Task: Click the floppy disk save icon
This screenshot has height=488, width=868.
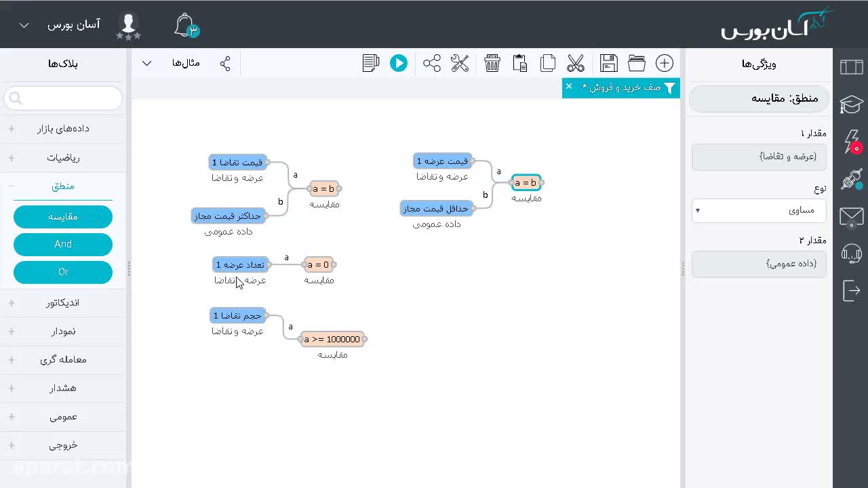Action: click(608, 63)
